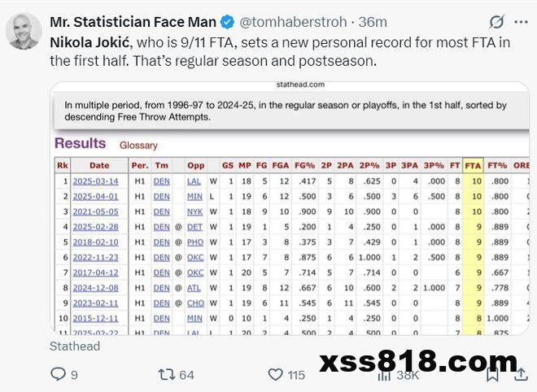
Task: Open the 36m timestamp link
Action: (x=373, y=22)
